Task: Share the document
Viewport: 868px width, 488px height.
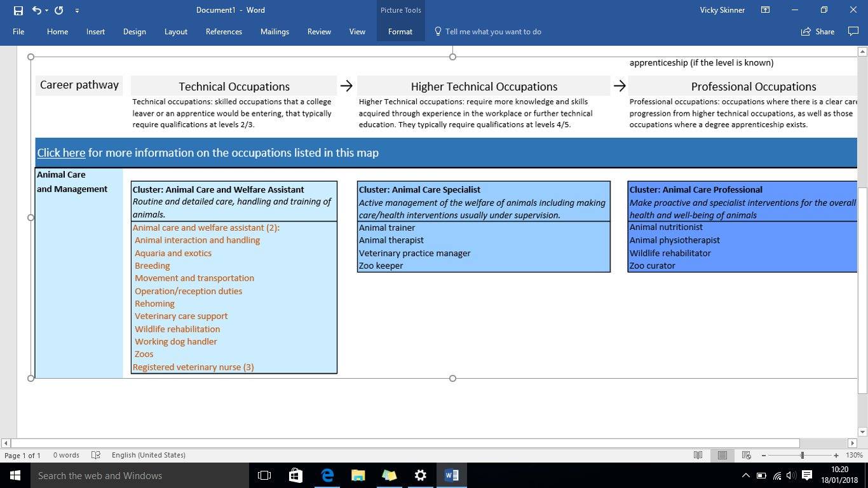Action: (x=818, y=32)
